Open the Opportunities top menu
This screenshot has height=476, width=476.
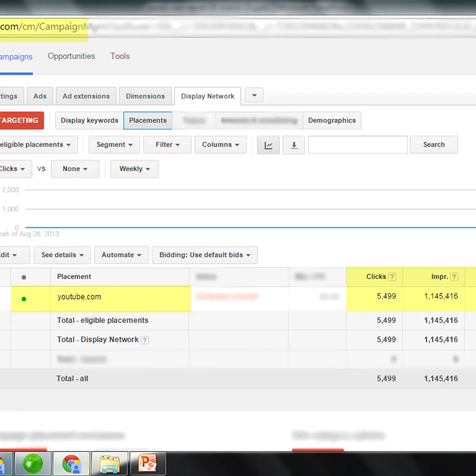point(71,56)
